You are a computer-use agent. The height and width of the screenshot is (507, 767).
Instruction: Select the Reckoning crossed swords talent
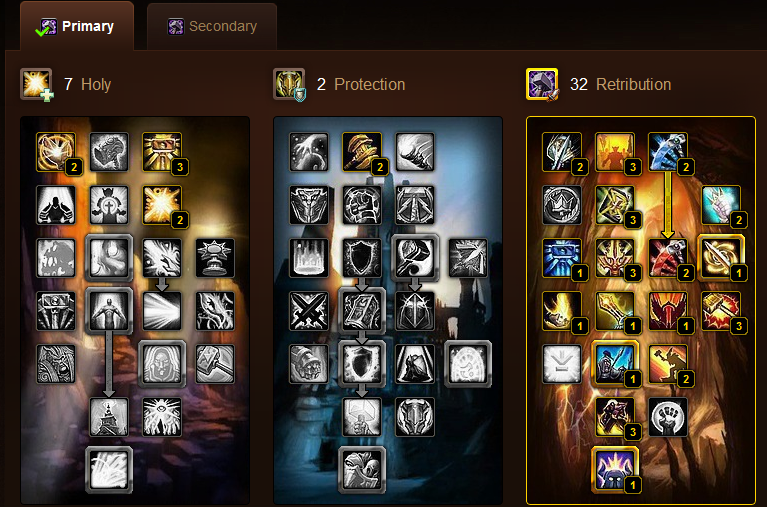(x=309, y=311)
